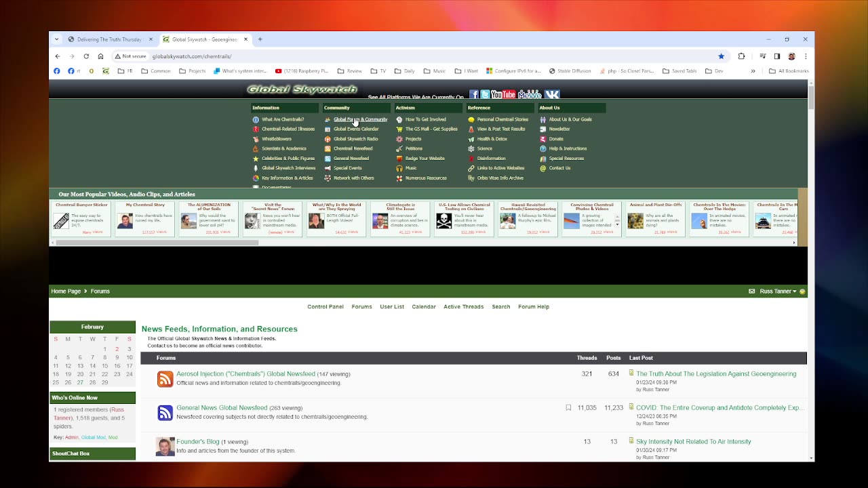The width and height of the screenshot is (868, 488).
Task: Open the Founder's Blog forum link
Action: tap(198, 442)
